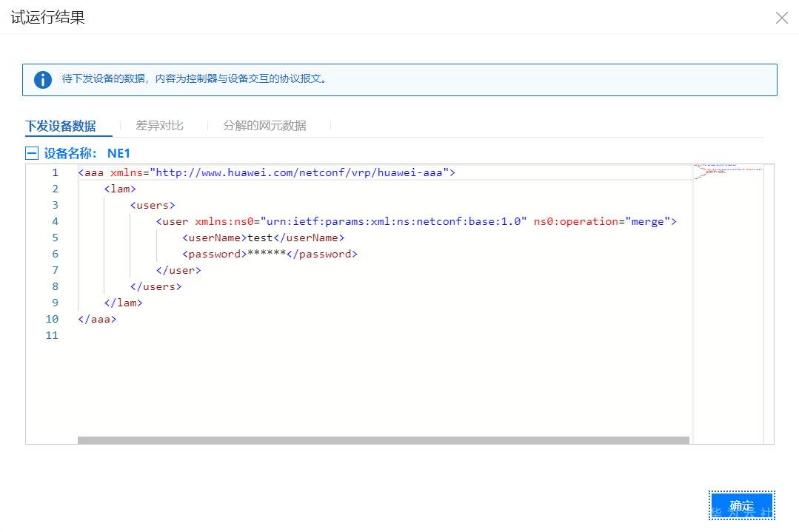799x532 pixels.
Task: Click the masked password line
Action: click(270, 254)
